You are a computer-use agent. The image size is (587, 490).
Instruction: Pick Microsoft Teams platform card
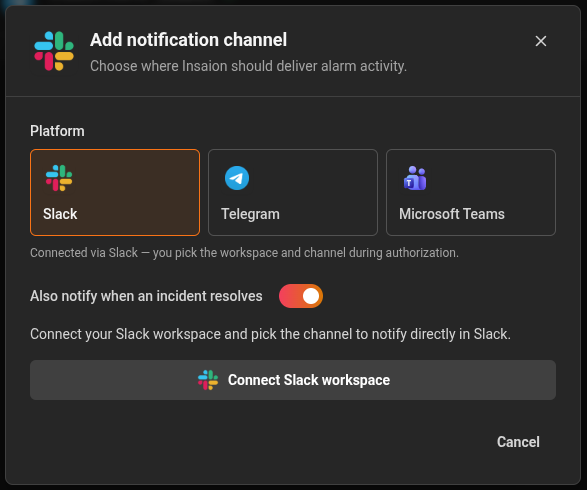pos(471,192)
